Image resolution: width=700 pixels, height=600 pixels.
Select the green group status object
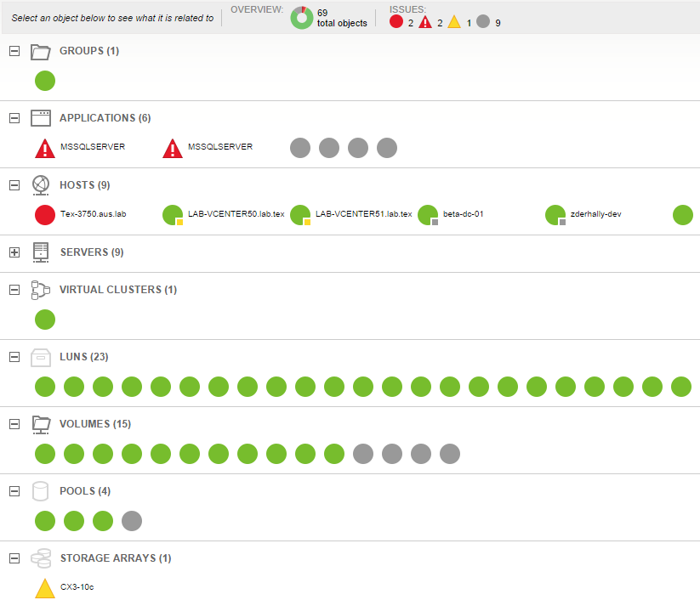45,81
